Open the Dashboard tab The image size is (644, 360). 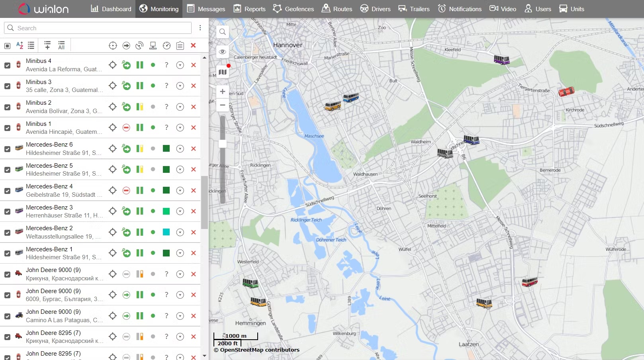click(x=111, y=9)
